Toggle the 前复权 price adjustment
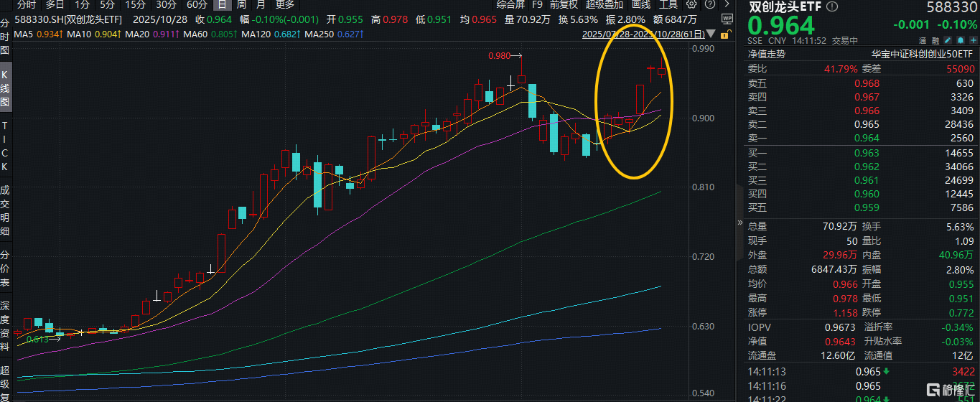The image size is (980, 402). tap(563, 4)
